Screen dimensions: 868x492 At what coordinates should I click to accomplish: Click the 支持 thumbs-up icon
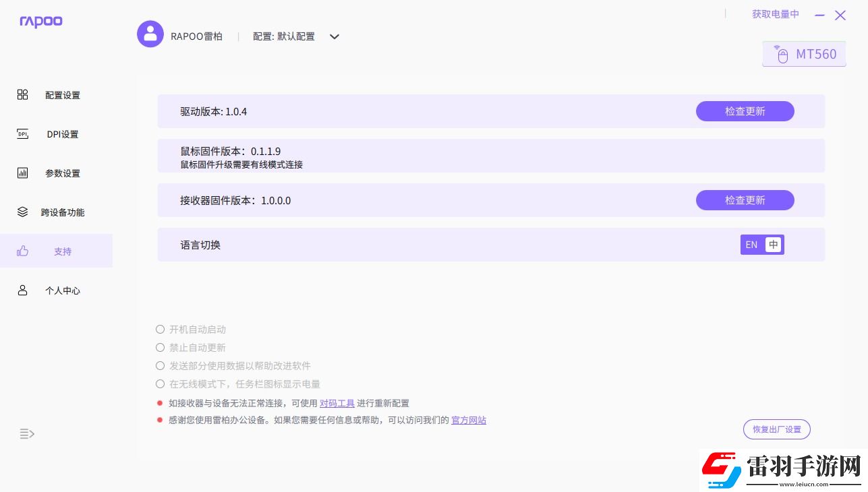click(22, 250)
